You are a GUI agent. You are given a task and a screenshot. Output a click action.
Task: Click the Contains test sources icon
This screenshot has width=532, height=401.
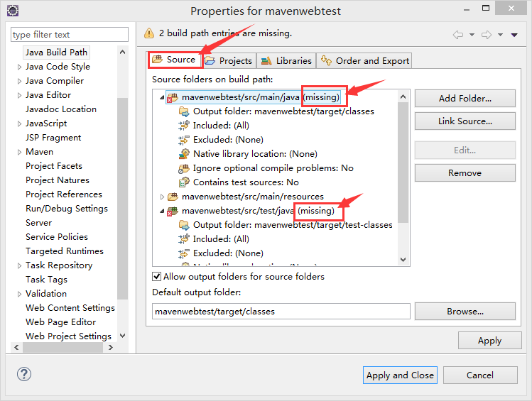[x=184, y=182]
